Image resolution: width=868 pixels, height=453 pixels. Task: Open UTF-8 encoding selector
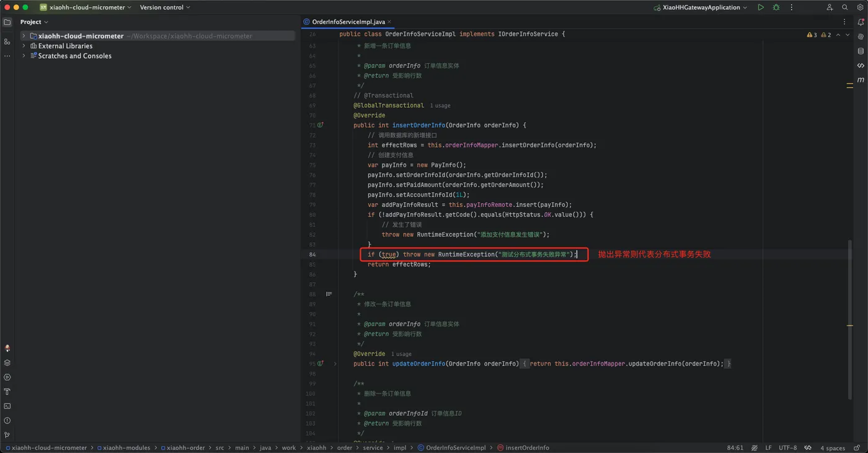pyautogui.click(x=787, y=447)
